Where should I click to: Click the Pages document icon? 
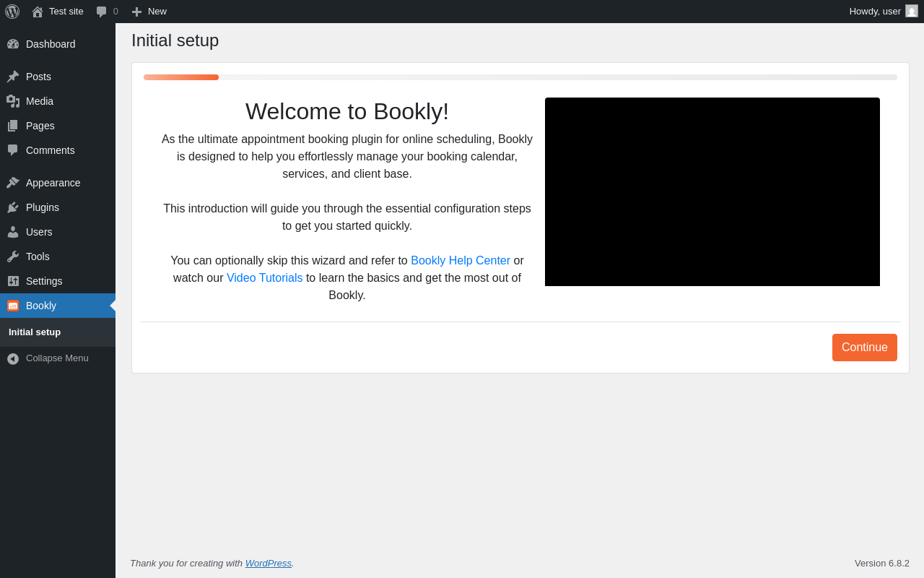pos(13,126)
